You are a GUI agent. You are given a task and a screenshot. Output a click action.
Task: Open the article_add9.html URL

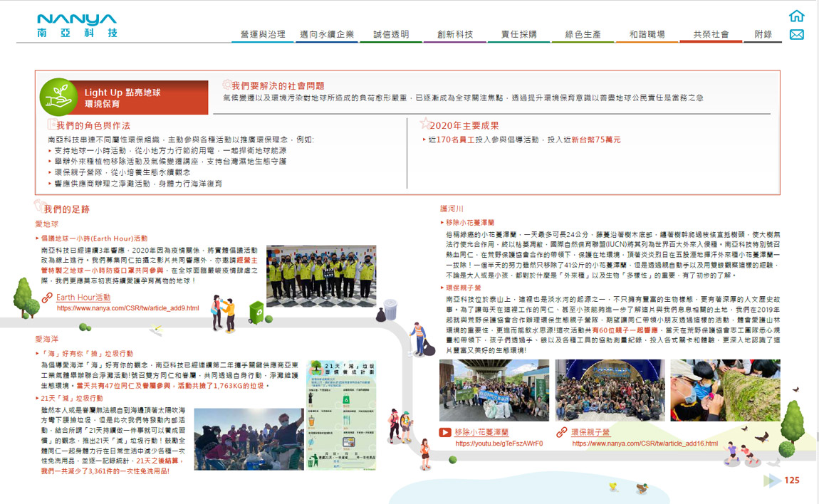pyautogui.click(x=127, y=308)
